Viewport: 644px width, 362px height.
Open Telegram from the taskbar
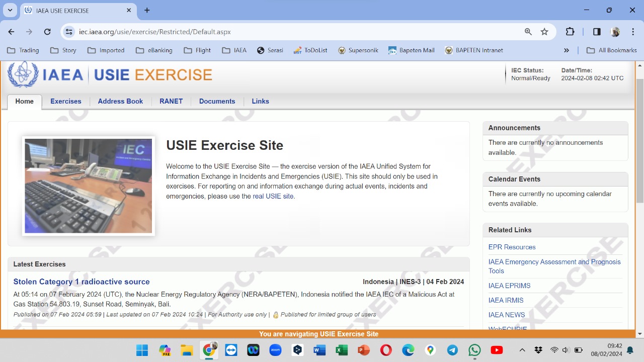452,350
